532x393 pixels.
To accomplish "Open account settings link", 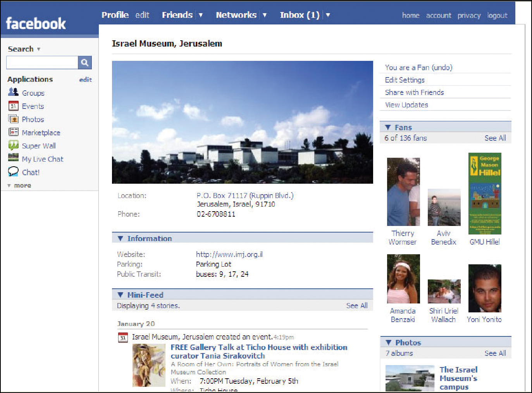I will tap(439, 16).
